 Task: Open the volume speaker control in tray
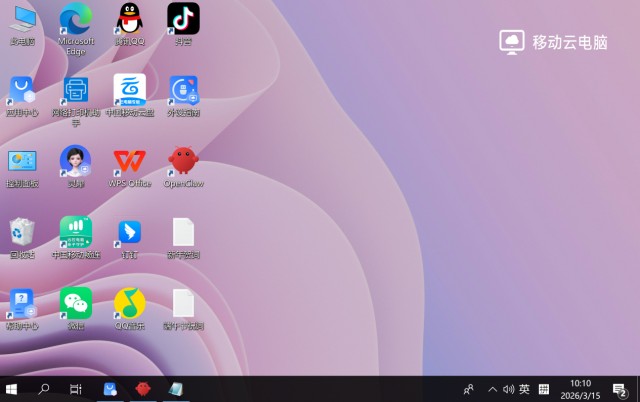tap(508, 389)
